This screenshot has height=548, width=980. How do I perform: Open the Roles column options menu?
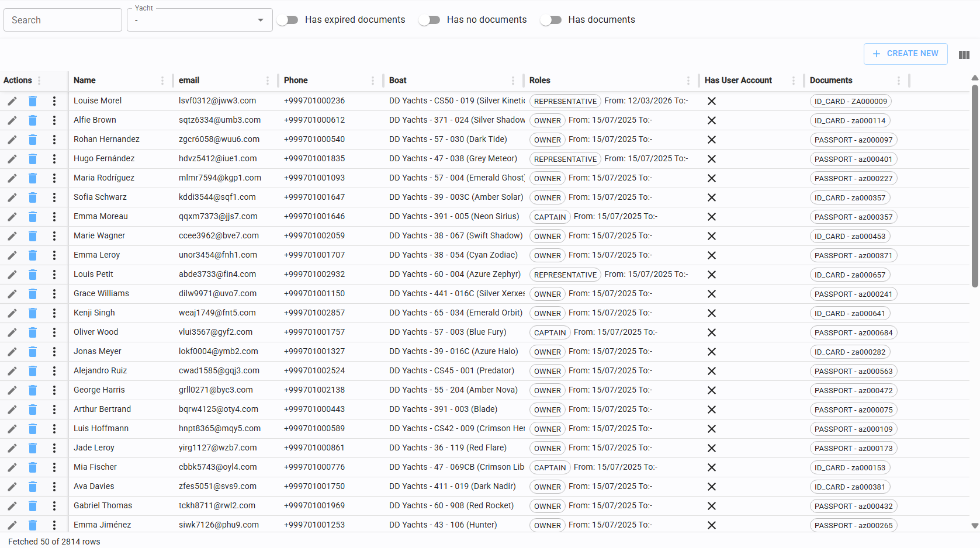tap(688, 81)
